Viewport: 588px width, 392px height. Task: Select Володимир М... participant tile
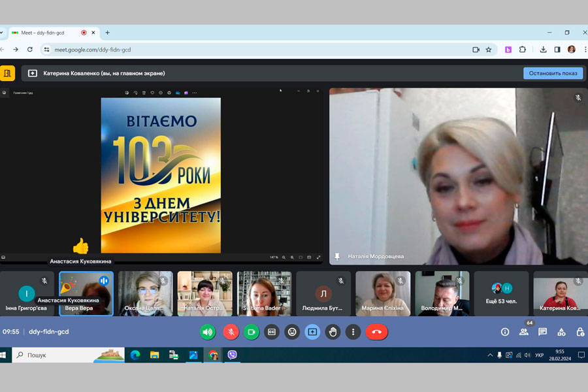click(x=442, y=293)
